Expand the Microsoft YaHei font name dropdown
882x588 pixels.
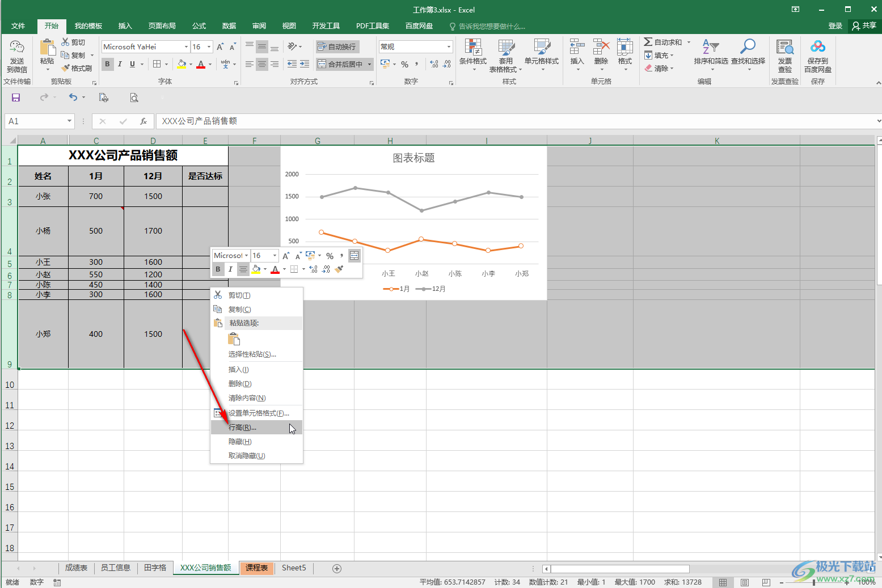(186, 46)
